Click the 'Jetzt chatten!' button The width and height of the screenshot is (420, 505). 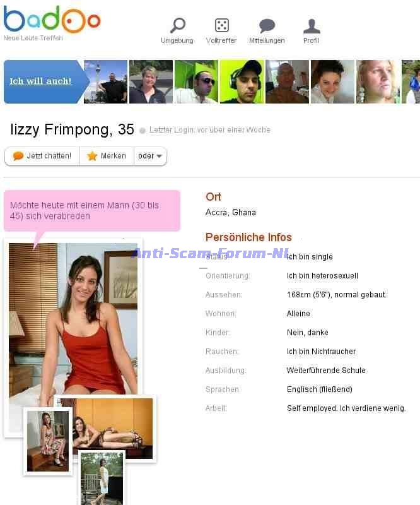click(42, 156)
